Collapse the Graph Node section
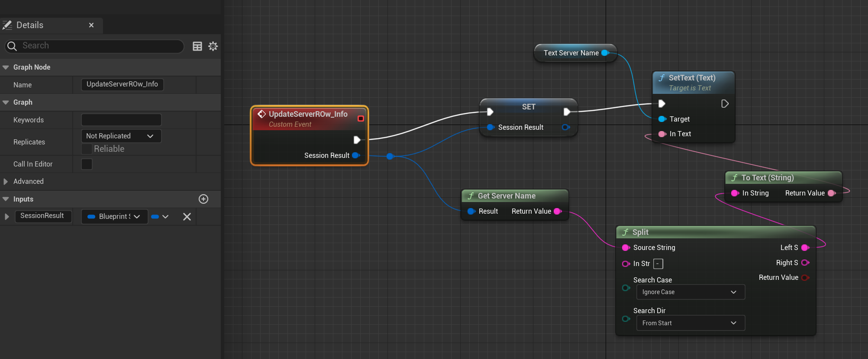This screenshot has width=868, height=359. click(6, 67)
